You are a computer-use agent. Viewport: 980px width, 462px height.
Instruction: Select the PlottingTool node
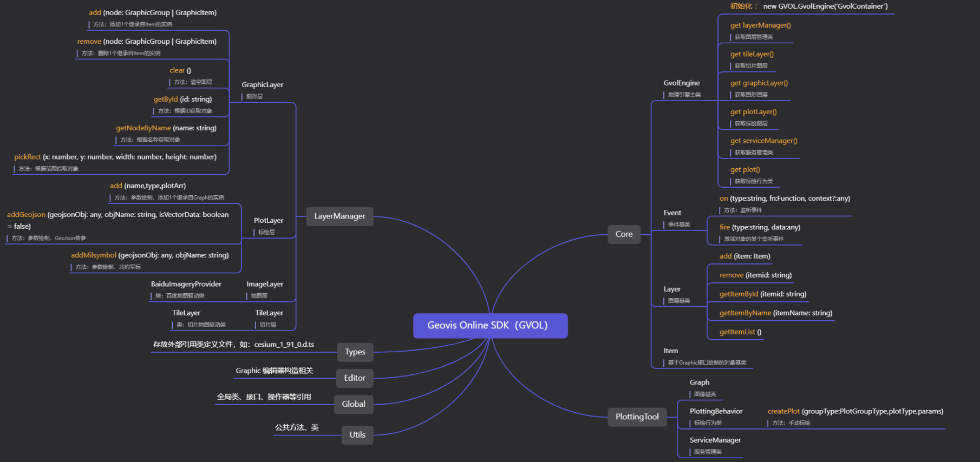(x=637, y=417)
